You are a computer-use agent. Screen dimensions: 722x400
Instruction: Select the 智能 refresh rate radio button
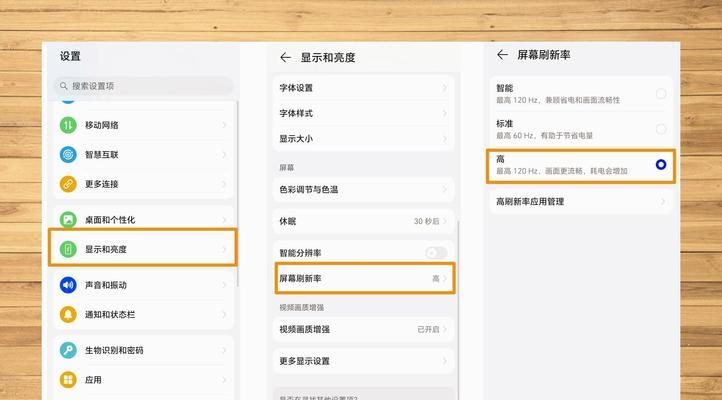pyautogui.click(x=661, y=93)
